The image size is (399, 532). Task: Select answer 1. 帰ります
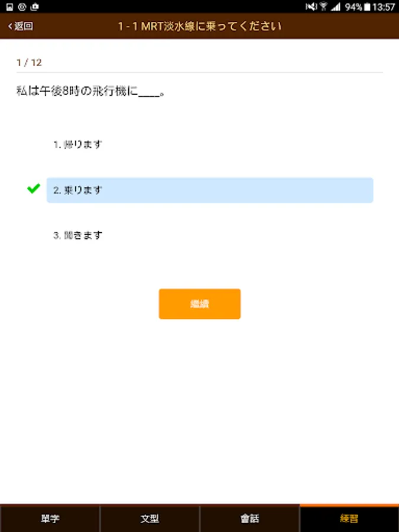[78, 144]
